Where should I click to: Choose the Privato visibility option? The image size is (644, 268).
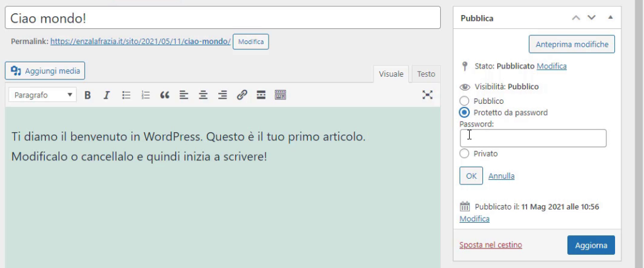point(465,154)
